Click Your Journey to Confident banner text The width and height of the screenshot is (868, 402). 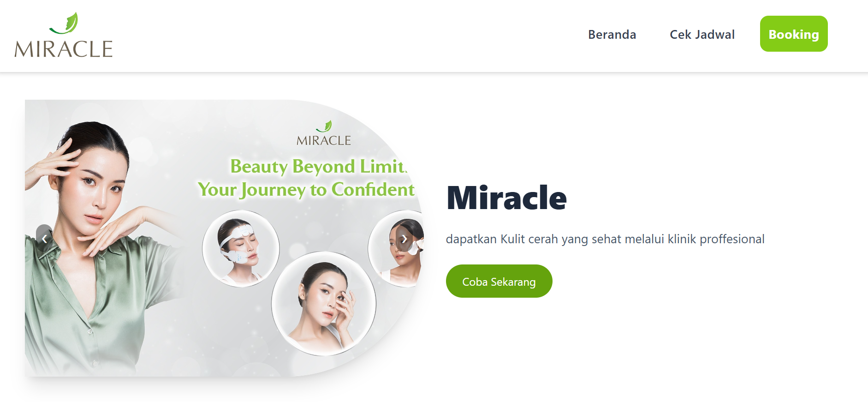pyautogui.click(x=306, y=190)
